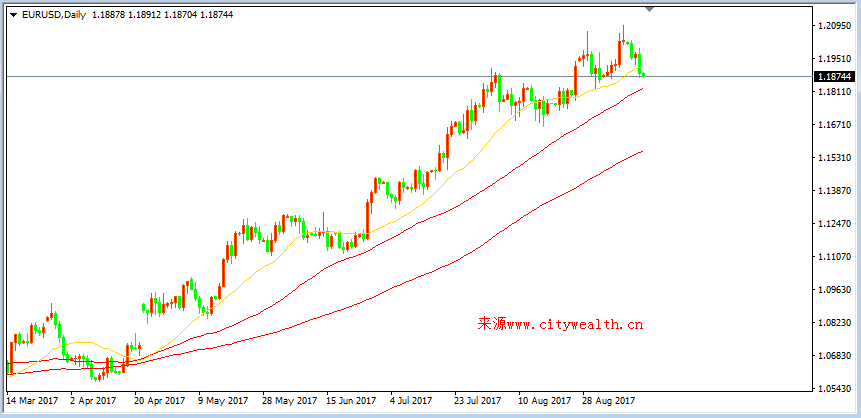Click the 1.06830 price scale label

click(x=835, y=356)
